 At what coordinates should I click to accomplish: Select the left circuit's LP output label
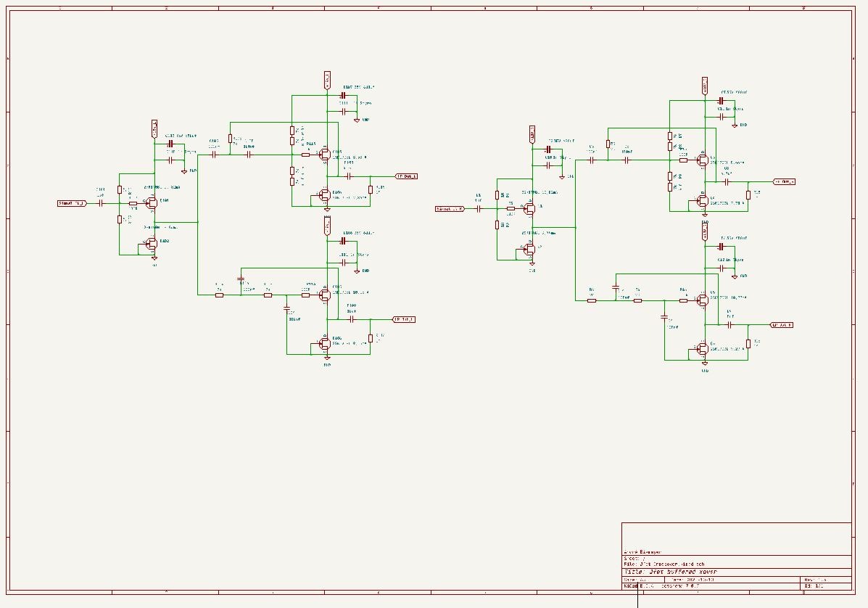pyautogui.click(x=403, y=319)
